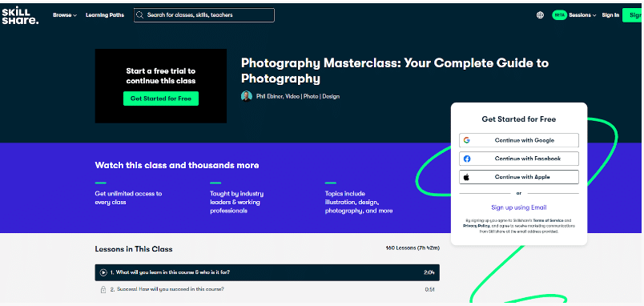Screen dimensions: 644x306
Task: Expand the Browse menu
Action: pyautogui.click(x=65, y=15)
